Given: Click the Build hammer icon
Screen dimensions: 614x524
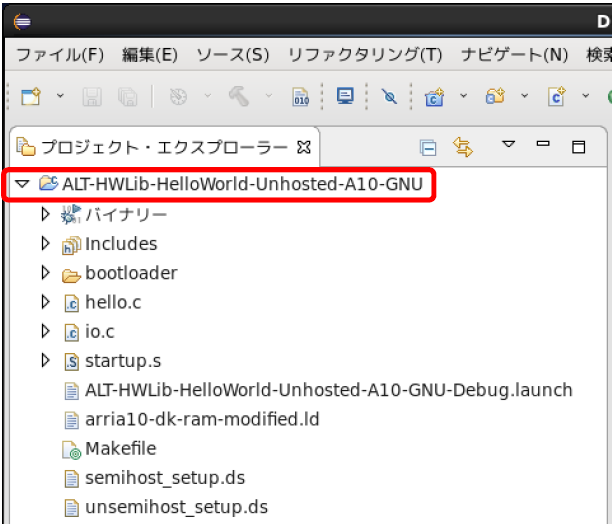Looking at the screenshot, I should pyautogui.click(x=239, y=97).
